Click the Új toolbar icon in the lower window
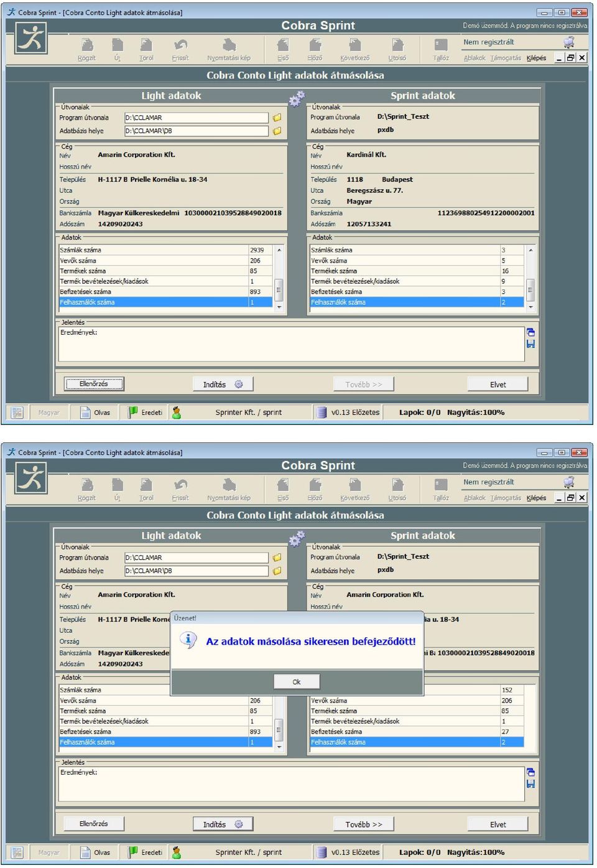Image resolution: width=597 pixels, height=868 pixels. pyautogui.click(x=118, y=485)
